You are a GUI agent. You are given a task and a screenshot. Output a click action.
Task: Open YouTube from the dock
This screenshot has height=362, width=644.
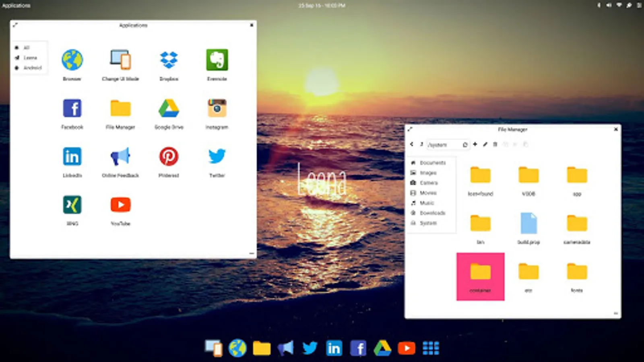407,348
